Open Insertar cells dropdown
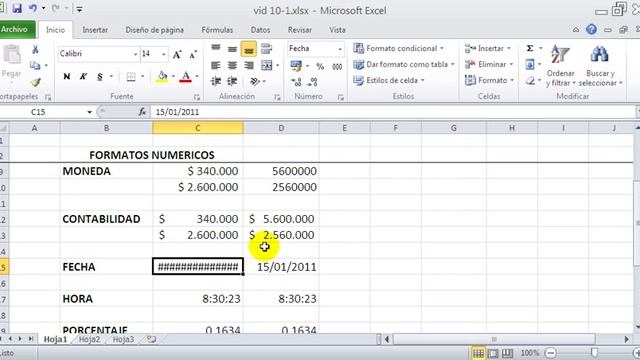Image resolution: width=640 pixels, height=360 pixels. 488,48
